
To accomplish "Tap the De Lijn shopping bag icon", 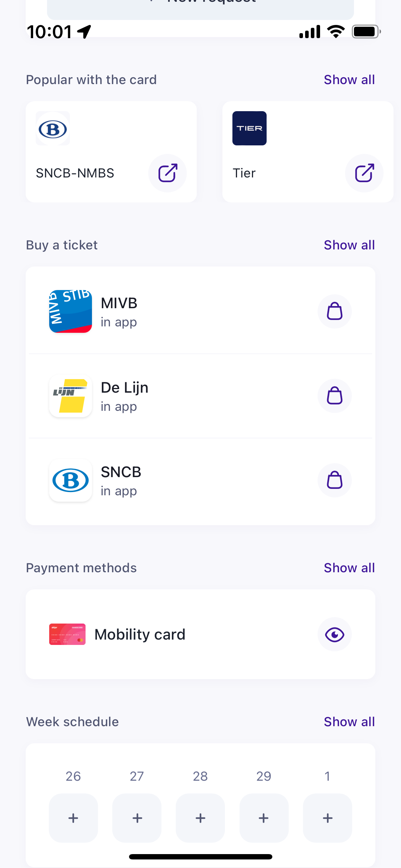I will [x=334, y=396].
